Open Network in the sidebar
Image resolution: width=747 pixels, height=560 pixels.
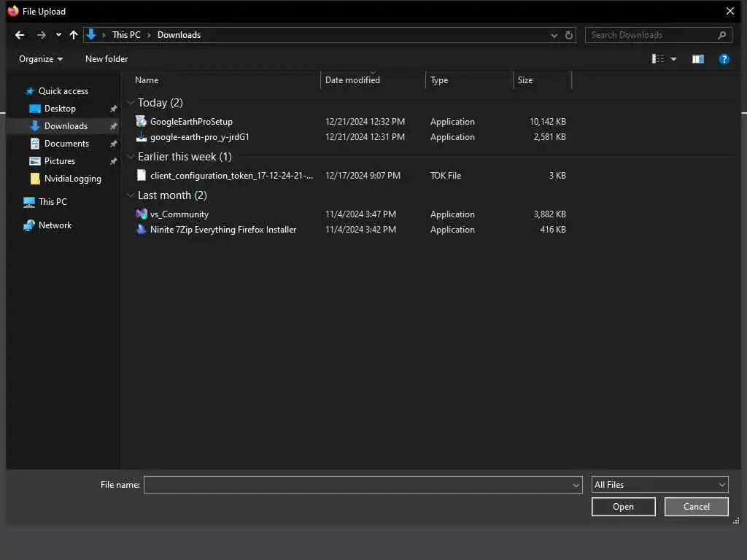[x=55, y=225]
